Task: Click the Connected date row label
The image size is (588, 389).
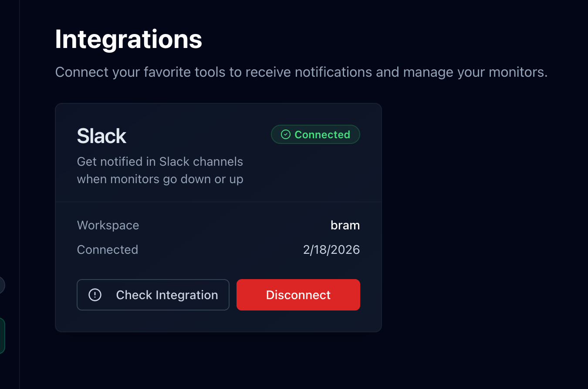Action: click(108, 249)
